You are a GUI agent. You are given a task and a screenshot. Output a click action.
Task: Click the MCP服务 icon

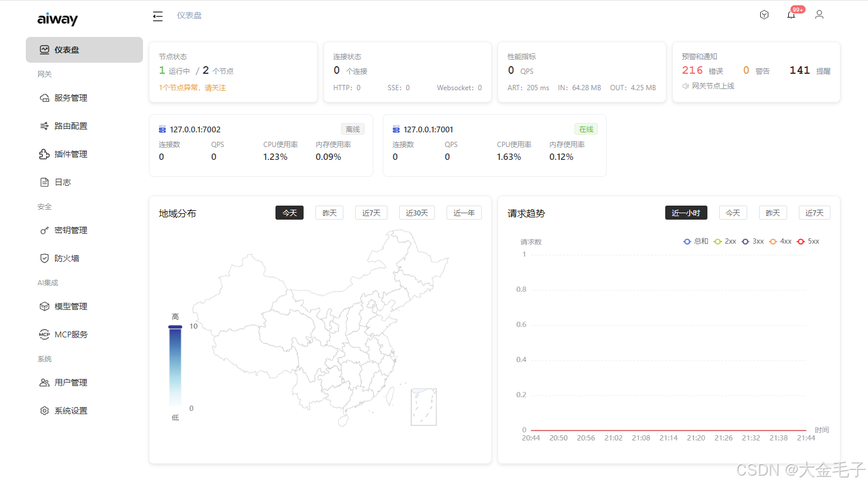pos(45,334)
